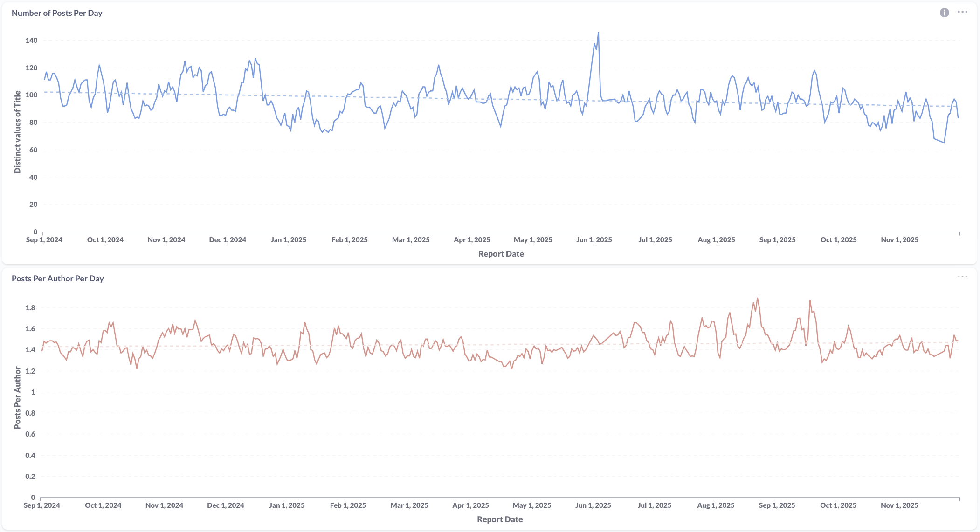Open the faint ellipsis menu on Posts Per Author card

pos(962,277)
